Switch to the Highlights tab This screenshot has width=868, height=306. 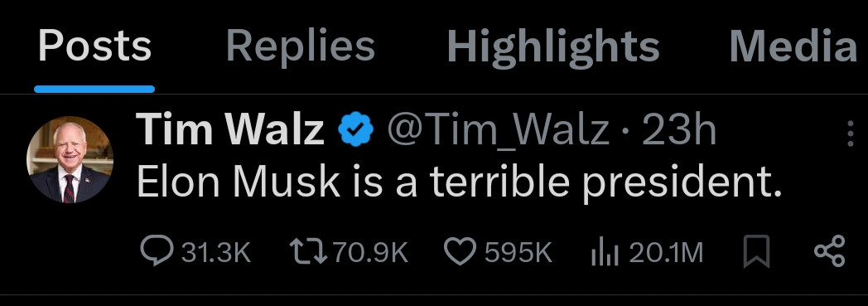point(553,46)
